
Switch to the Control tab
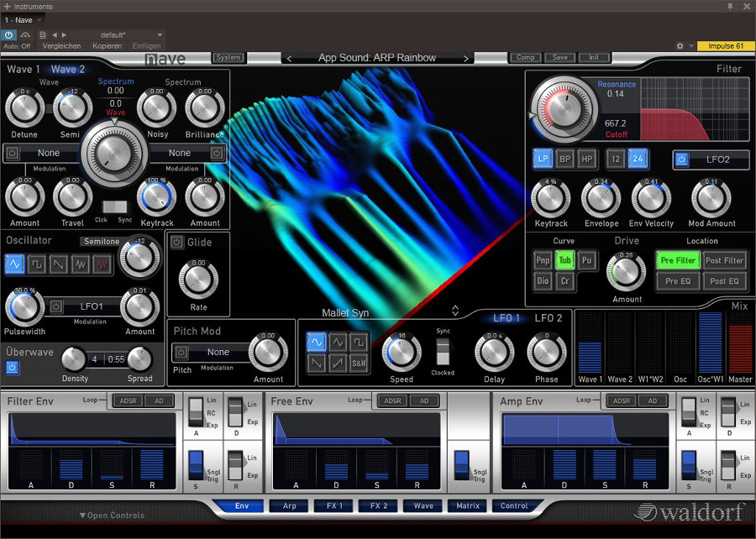click(514, 505)
